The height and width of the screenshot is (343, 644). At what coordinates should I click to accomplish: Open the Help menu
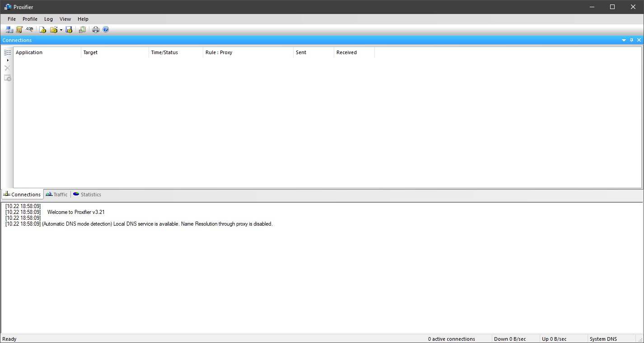[83, 19]
